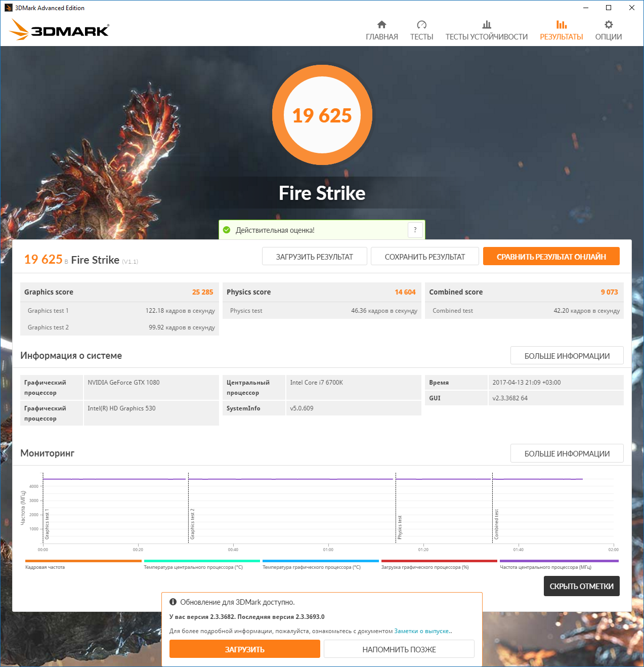
Task: Click Intel(R) HD Graphics 530 text
Action: pos(121,408)
